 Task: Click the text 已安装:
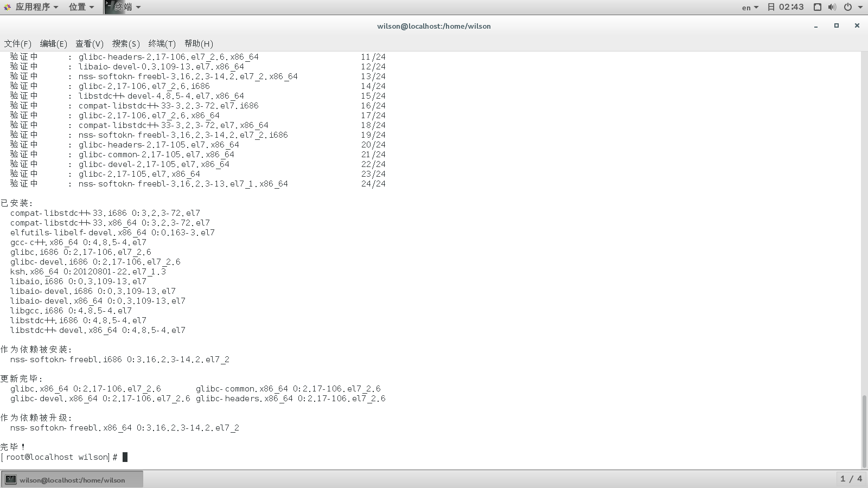point(17,203)
